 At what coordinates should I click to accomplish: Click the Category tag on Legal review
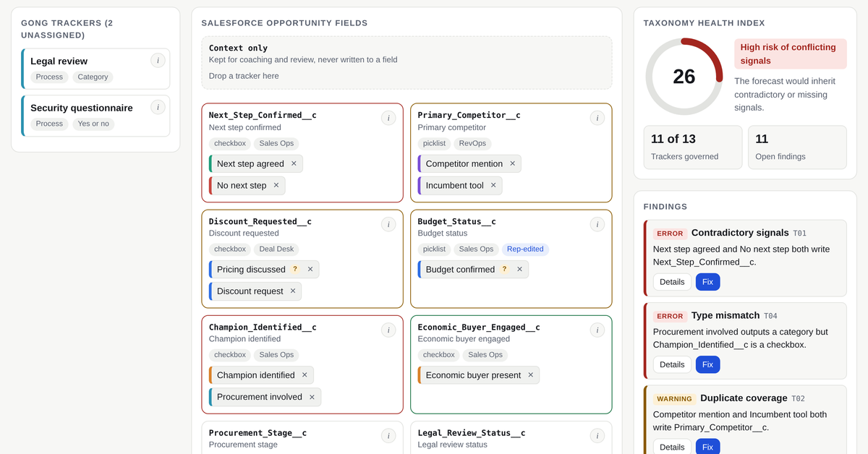(93, 77)
